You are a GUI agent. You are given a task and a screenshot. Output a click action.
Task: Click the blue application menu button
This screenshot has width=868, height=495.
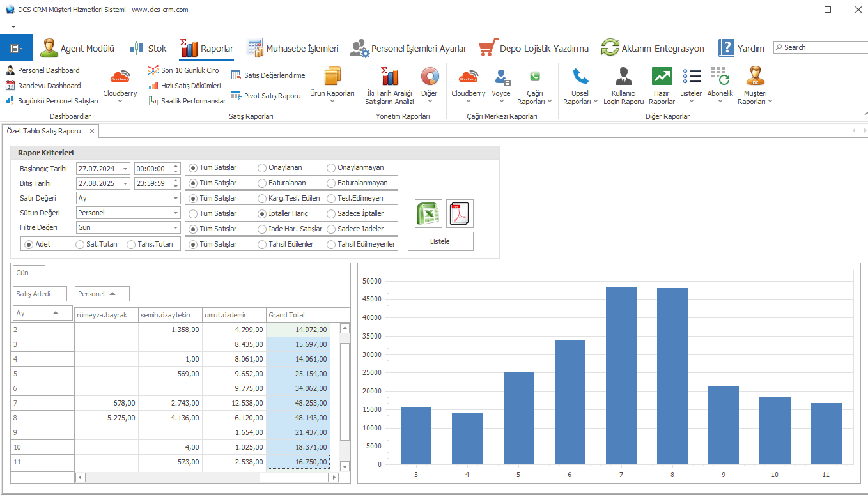point(17,48)
